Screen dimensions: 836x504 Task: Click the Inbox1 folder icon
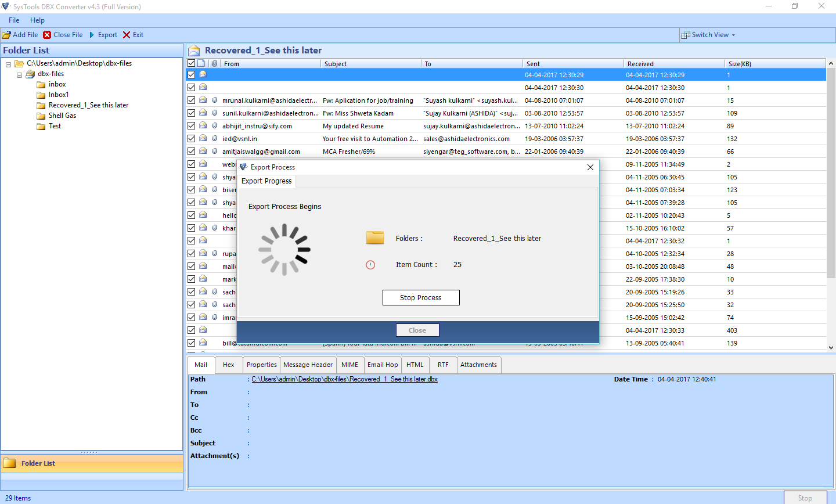click(41, 95)
